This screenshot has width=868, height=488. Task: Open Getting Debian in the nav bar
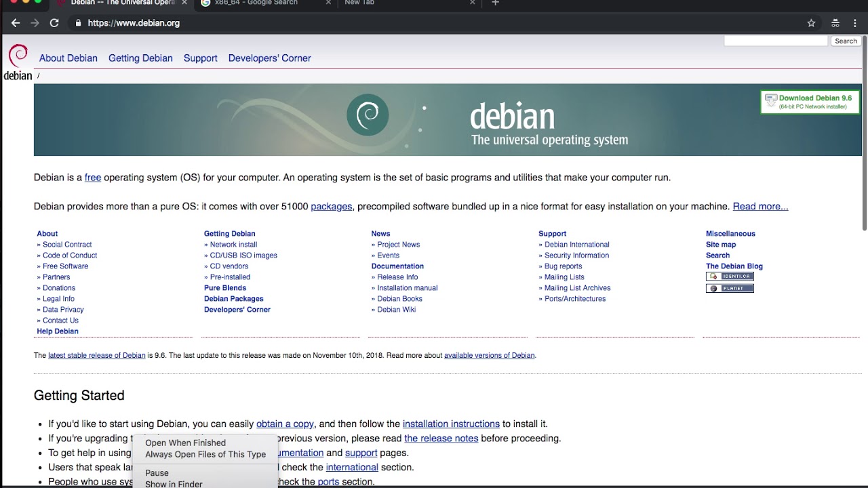pos(140,58)
